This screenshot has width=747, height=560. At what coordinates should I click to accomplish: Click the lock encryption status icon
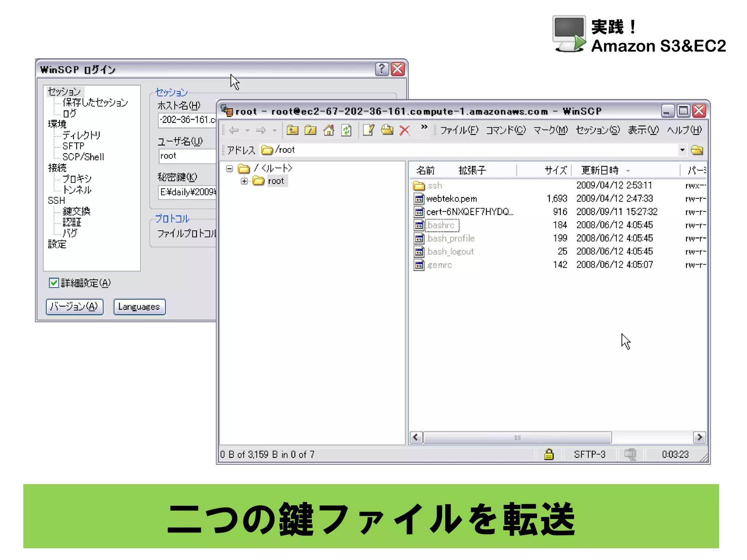tap(549, 454)
